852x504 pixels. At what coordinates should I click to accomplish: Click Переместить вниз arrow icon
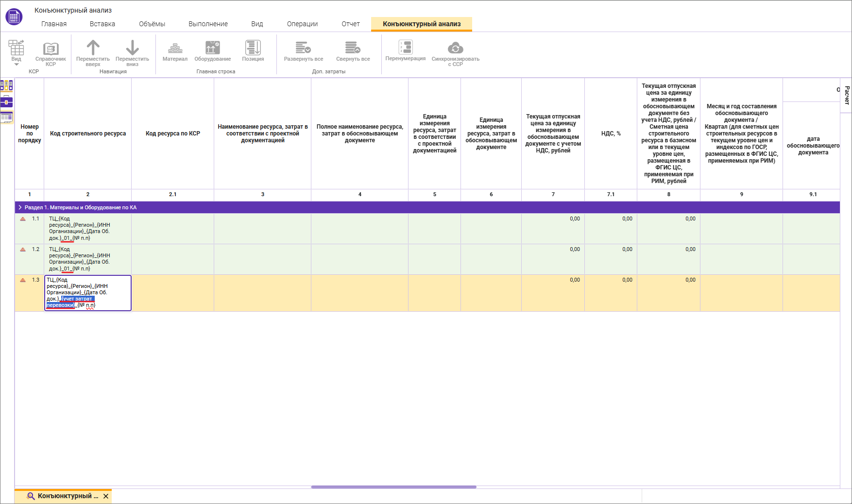(132, 48)
